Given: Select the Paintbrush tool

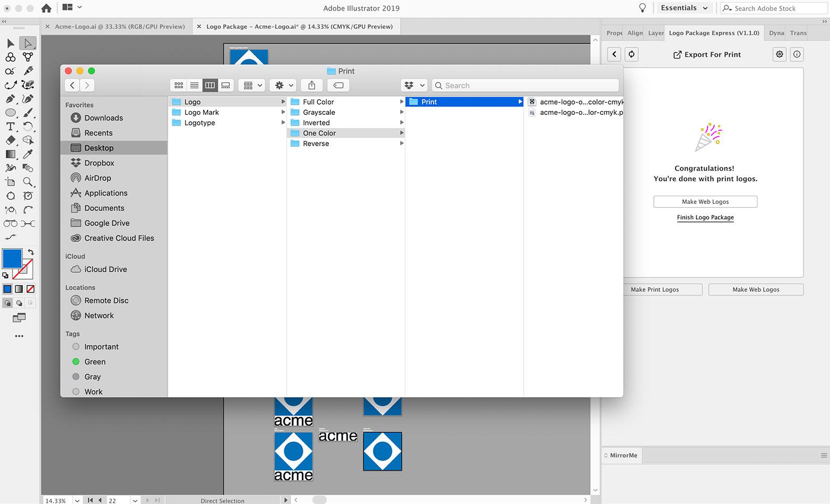Looking at the screenshot, I should 28,112.
